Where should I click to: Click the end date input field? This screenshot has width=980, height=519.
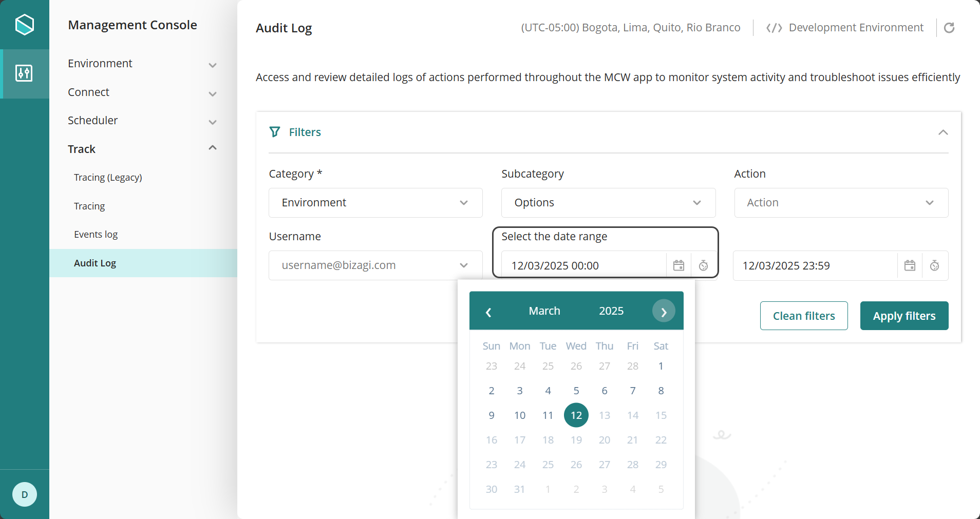815,265
